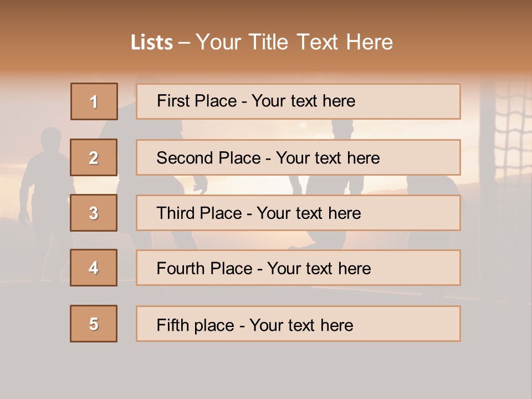Click "Your text here" in First Place row
Screen dimensions: 532x399
[303, 101]
